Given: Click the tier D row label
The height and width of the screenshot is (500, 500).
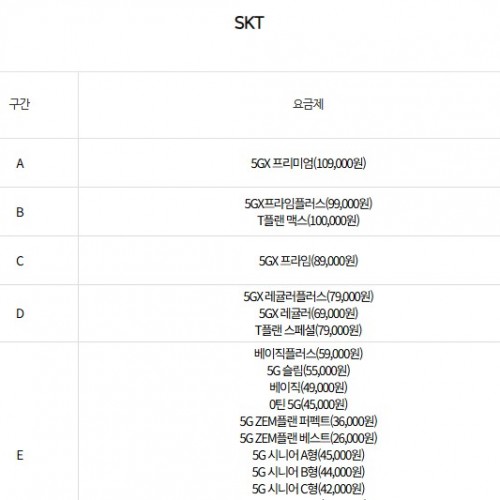Looking at the screenshot, I should point(20,313).
